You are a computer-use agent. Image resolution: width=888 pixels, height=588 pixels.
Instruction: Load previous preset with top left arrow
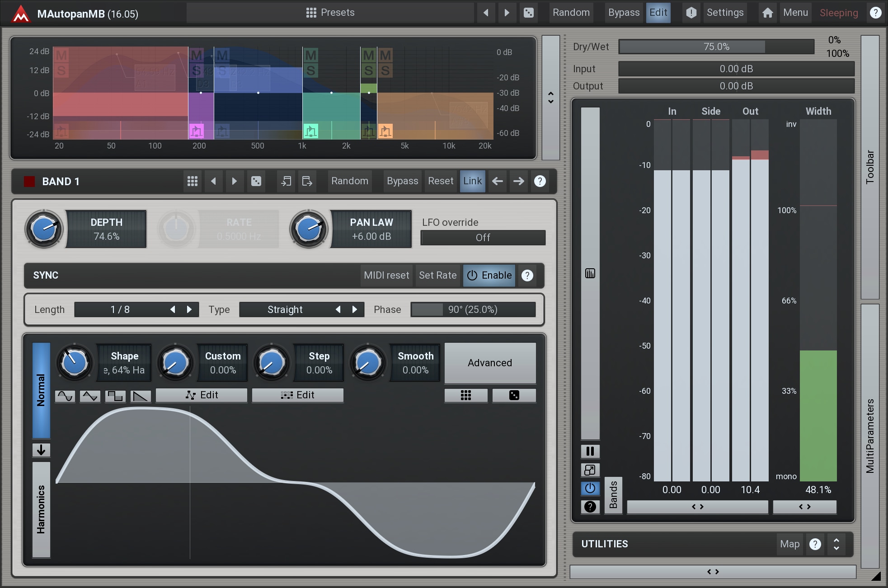(x=486, y=13)
